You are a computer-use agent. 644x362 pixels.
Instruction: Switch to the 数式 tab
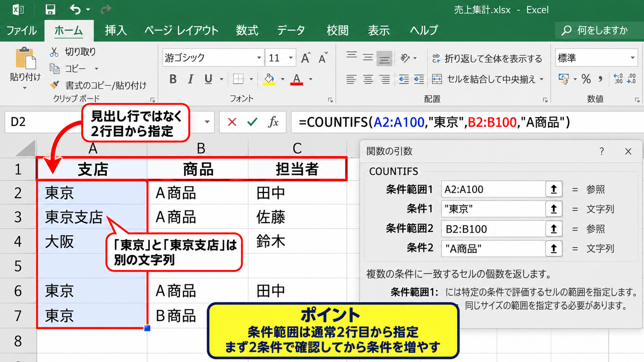tap(247, 30)
